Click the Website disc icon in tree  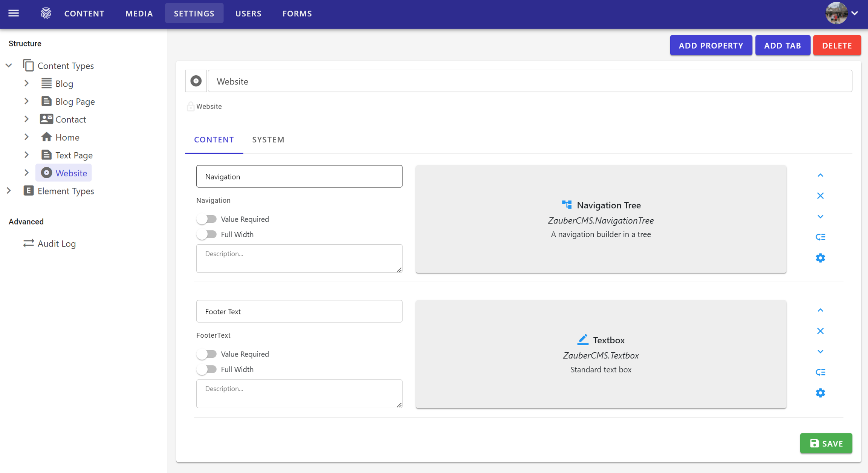[46, 173]
